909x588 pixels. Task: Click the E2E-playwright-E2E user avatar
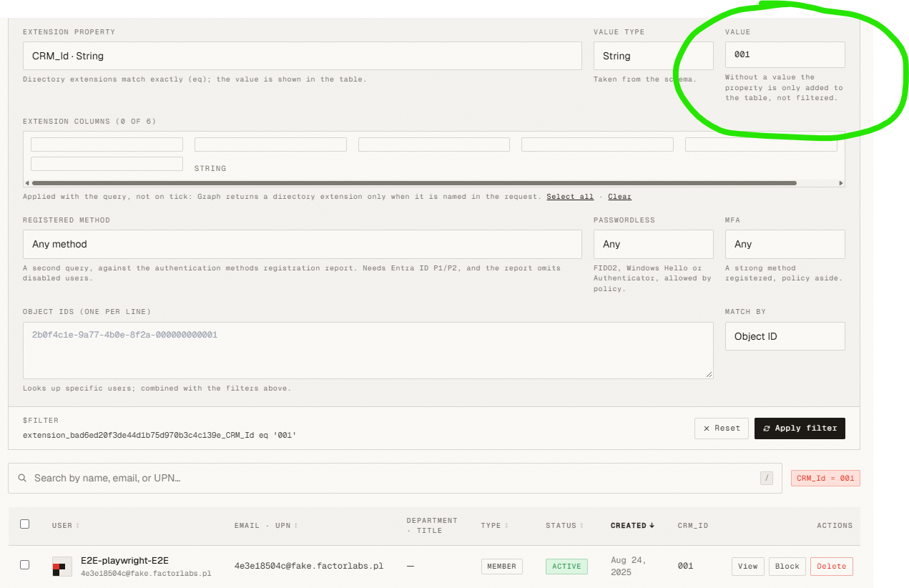(x=62, y=566)
